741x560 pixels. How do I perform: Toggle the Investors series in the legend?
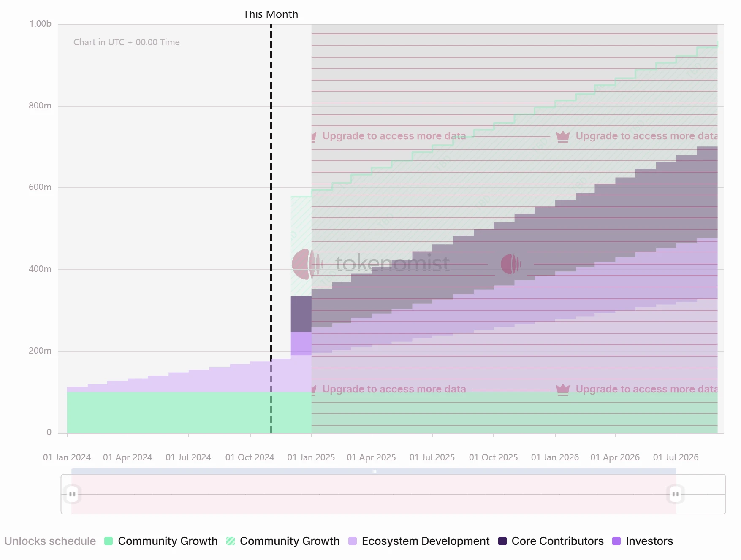tap(649, 541)
